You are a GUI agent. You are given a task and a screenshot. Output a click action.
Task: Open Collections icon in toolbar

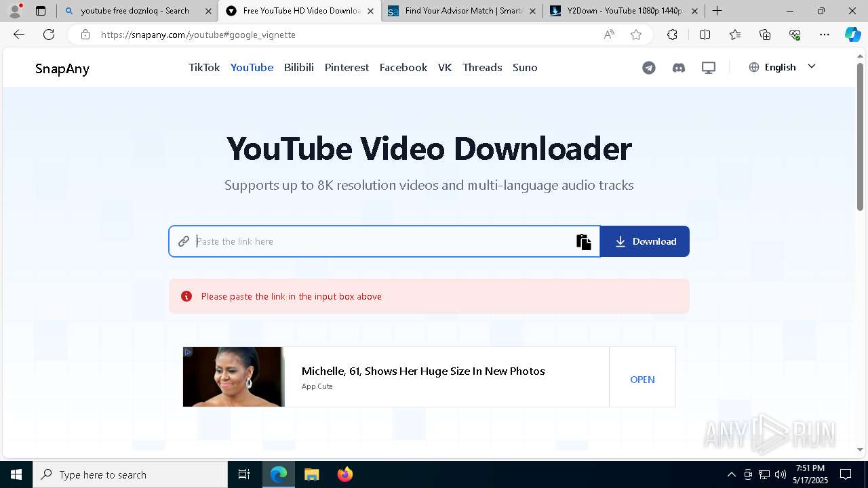[765, 35]
